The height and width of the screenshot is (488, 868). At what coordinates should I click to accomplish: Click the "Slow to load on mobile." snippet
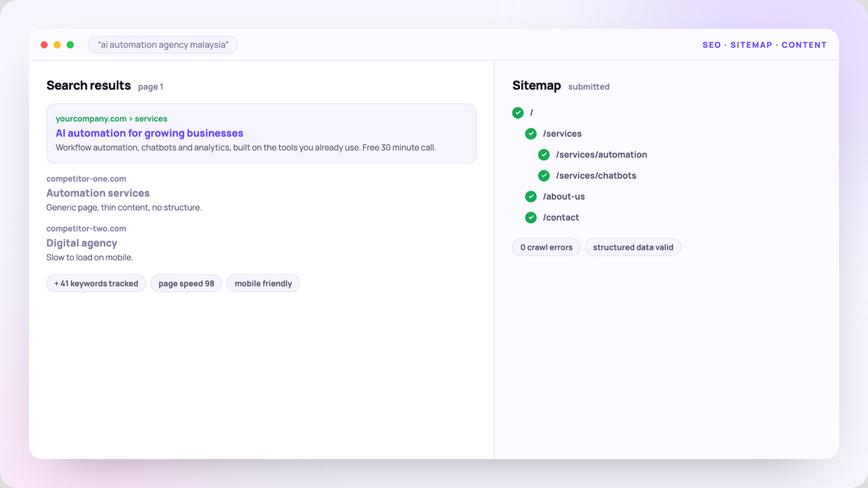pyautogui.click(x=90, y=258)
